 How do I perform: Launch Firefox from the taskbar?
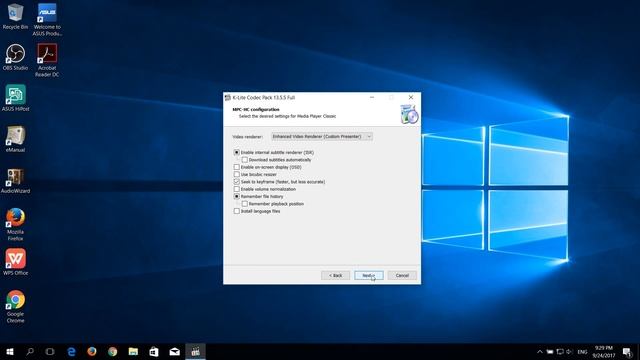[92, 351]
